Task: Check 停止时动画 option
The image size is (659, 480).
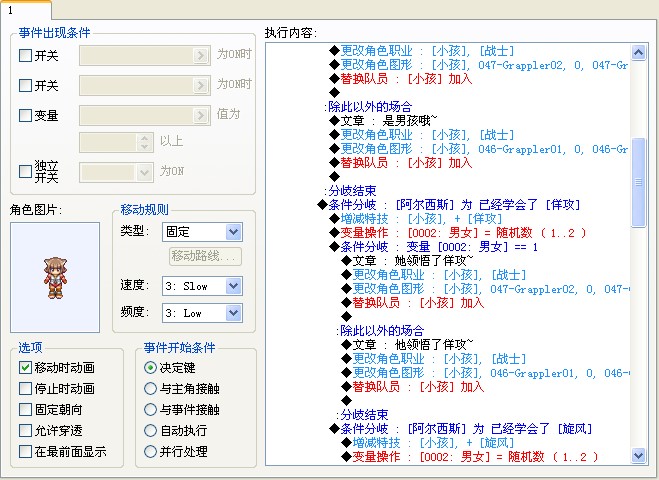Action: point(25,388)
